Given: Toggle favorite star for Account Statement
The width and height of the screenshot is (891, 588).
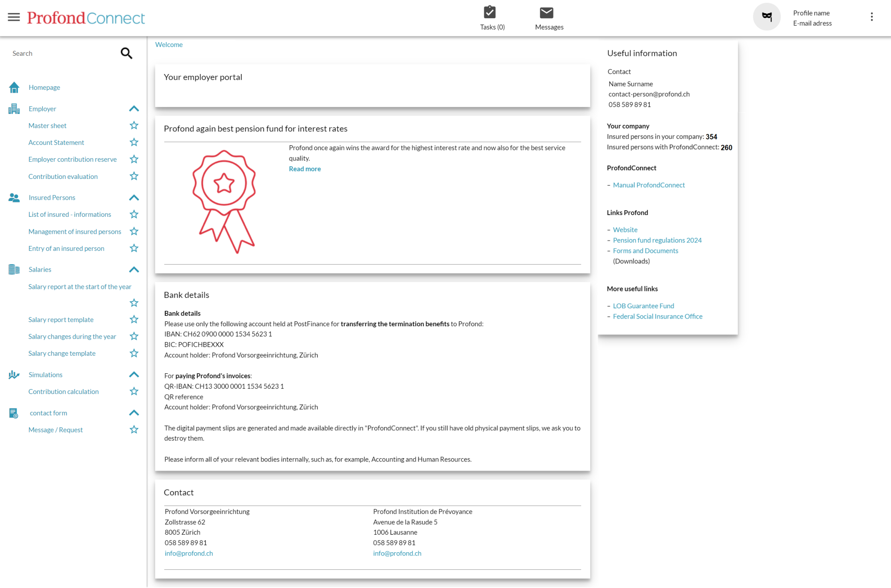Looking at the screenshot, I should [x=134, y=142].
